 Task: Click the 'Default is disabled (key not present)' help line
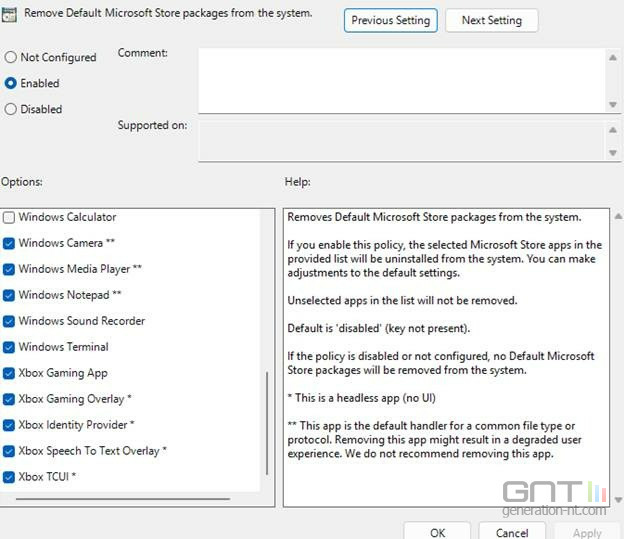(x=378, y=328)
